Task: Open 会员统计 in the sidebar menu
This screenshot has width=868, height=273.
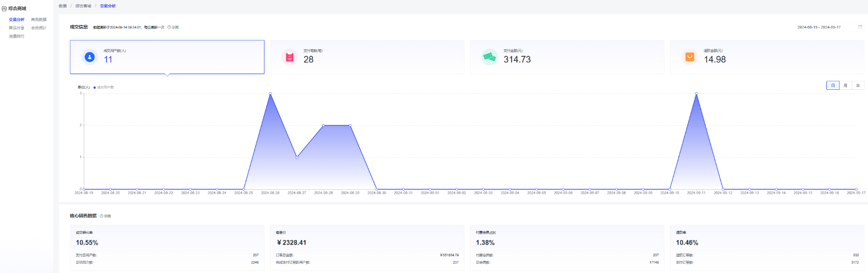Action: (x=39, y=28)
